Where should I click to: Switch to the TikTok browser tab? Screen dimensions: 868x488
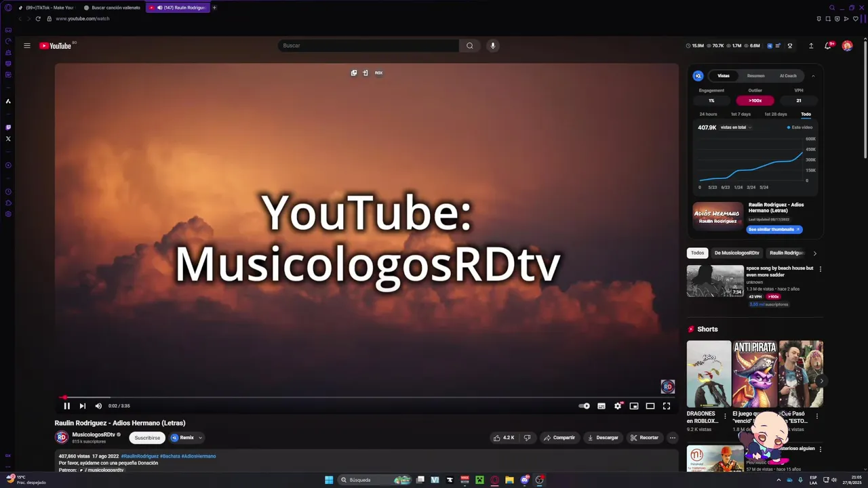point(46,7)
